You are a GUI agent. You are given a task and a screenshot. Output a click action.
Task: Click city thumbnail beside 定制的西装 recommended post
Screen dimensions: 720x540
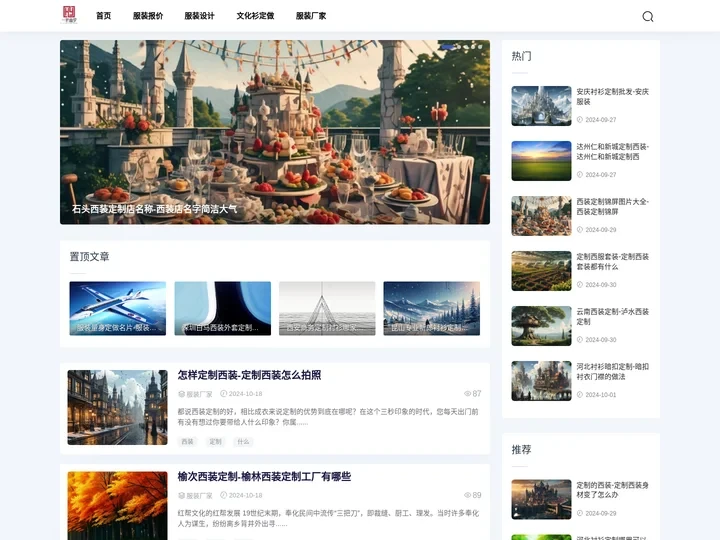tap(541, 499)
